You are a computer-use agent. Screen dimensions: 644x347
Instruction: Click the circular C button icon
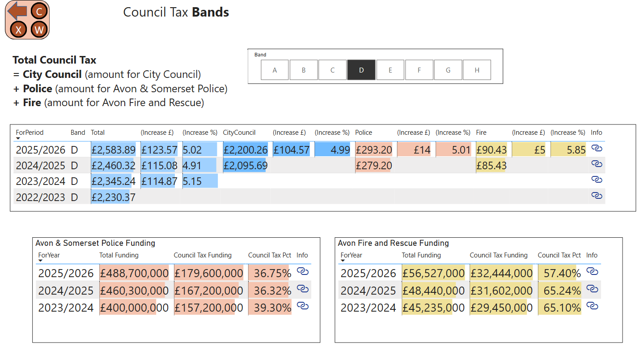39,12
